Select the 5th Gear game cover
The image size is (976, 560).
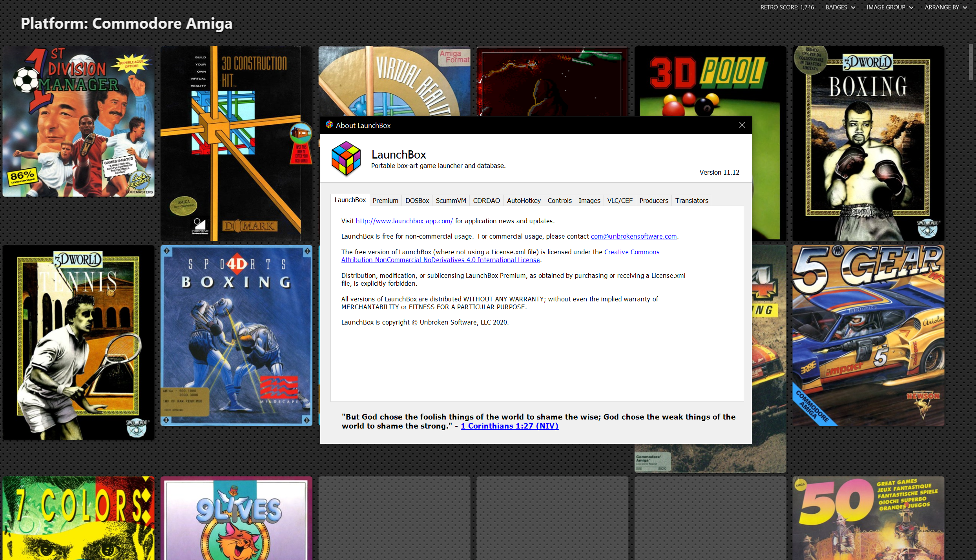868,336
